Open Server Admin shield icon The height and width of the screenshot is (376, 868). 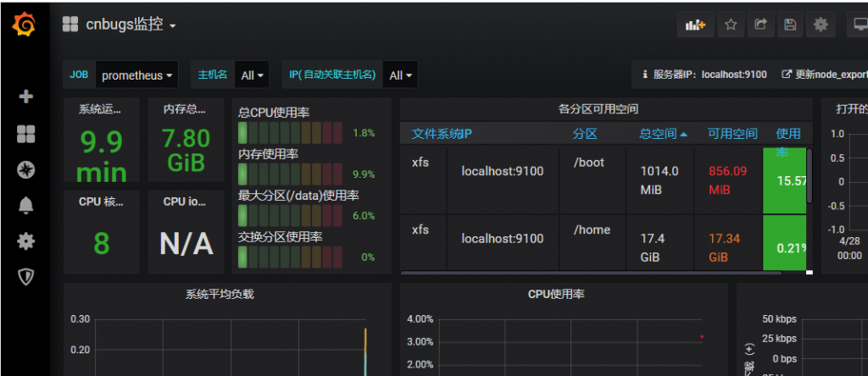25,277
